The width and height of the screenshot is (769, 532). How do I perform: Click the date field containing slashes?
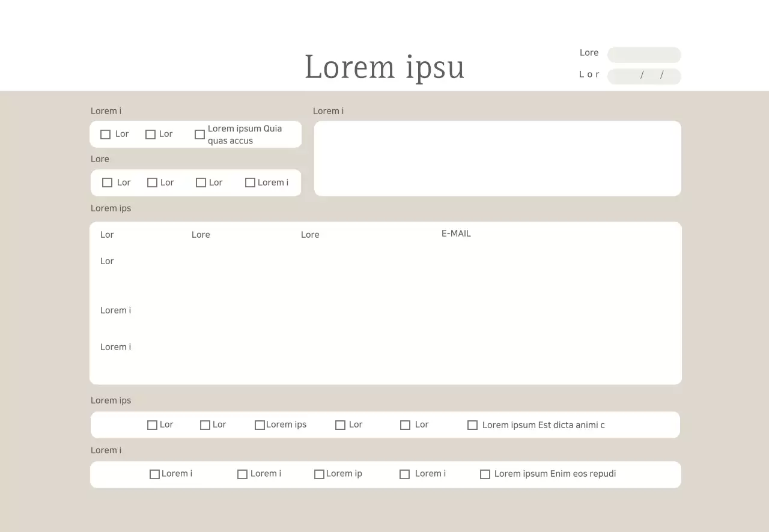click(644, 76)
